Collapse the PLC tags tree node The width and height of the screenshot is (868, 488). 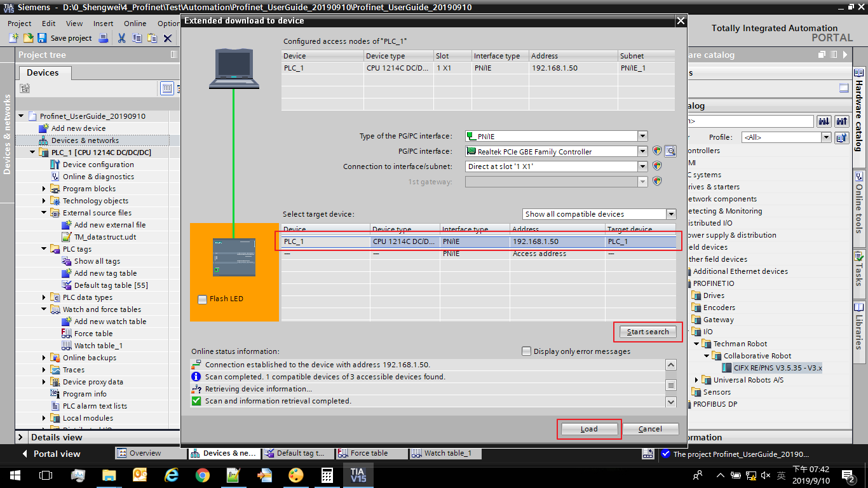44,249
